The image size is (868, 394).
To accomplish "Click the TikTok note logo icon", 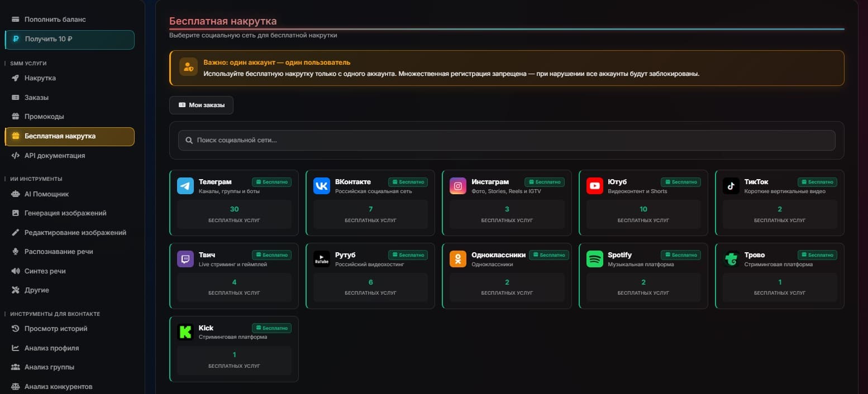I will tap(731, 186).
